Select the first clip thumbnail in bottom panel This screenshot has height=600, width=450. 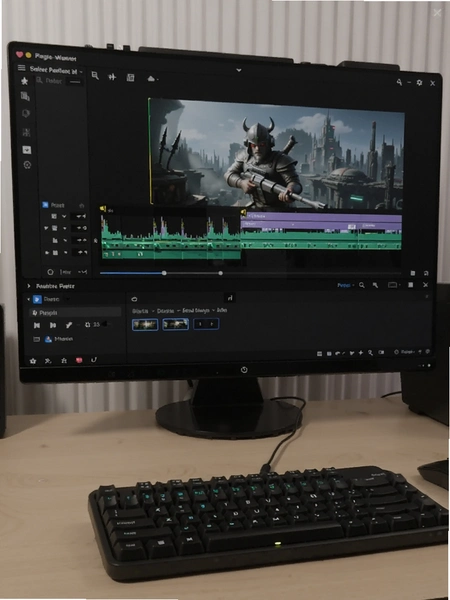[145, 324]
